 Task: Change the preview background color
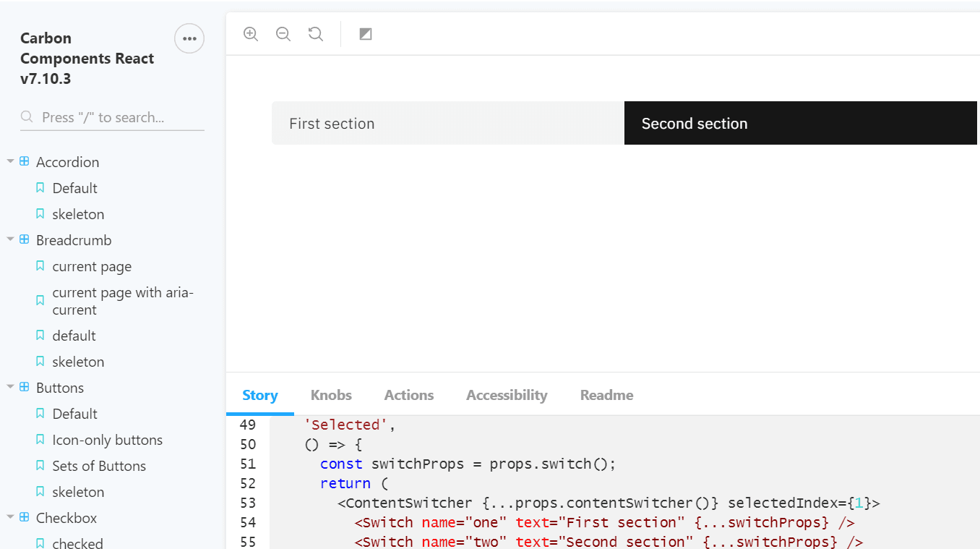366,34
